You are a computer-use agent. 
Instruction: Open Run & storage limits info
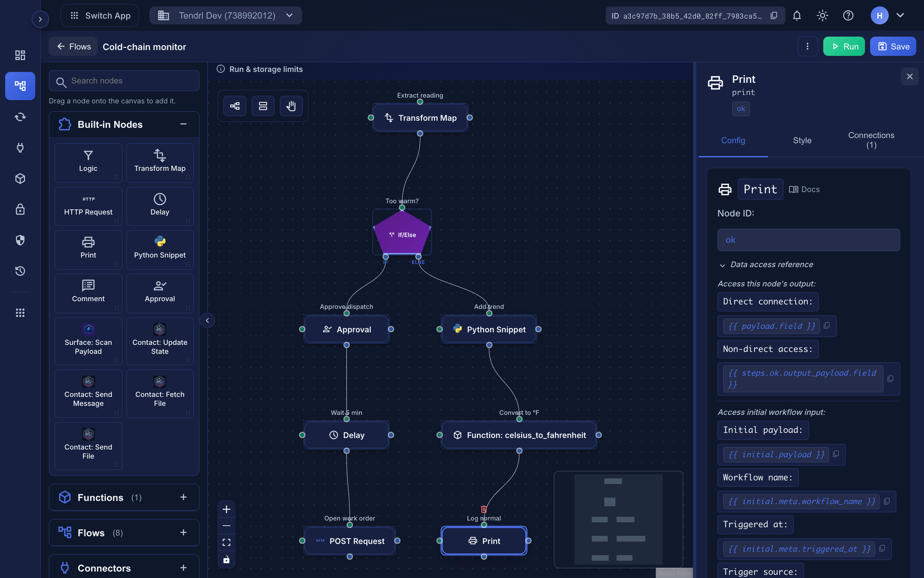point(260,69)
